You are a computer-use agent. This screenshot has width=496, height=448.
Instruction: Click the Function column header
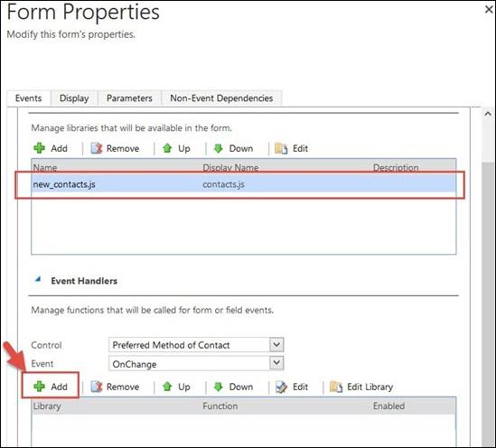(220, 406)
